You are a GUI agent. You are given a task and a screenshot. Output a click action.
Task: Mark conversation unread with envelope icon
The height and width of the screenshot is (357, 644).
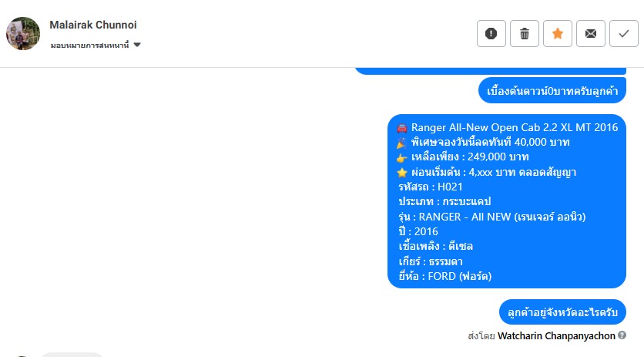591,33
